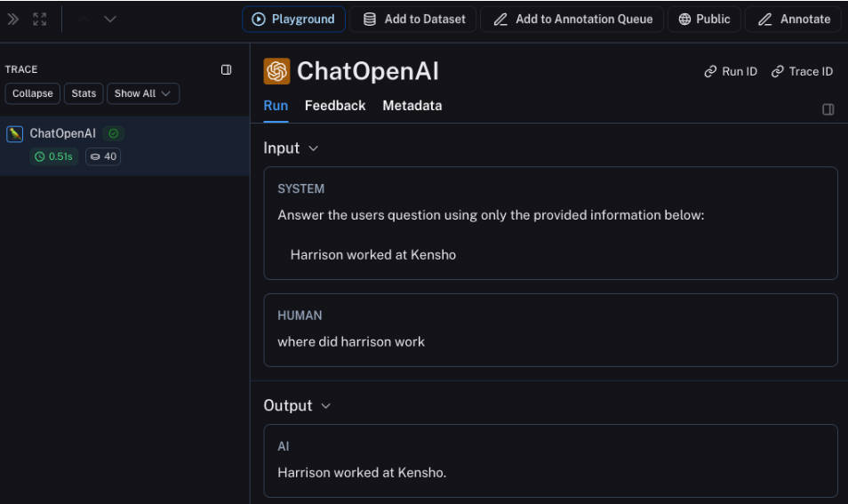Screen dimensions: 848x504
Task: Collapse the sidebar with double chevron icon
Action: click(13, 20)
